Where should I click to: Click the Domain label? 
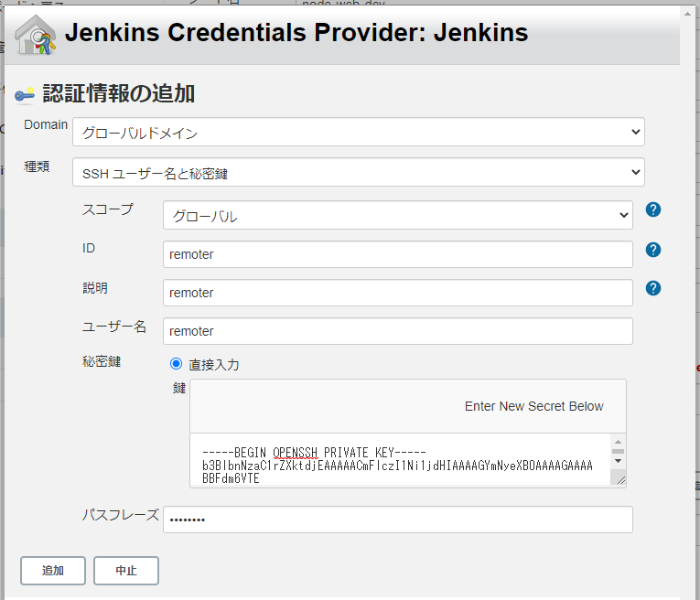click(46, 124)
